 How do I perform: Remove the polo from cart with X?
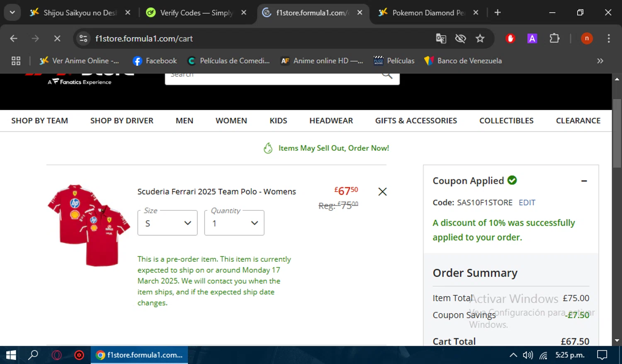coord(382,191)
